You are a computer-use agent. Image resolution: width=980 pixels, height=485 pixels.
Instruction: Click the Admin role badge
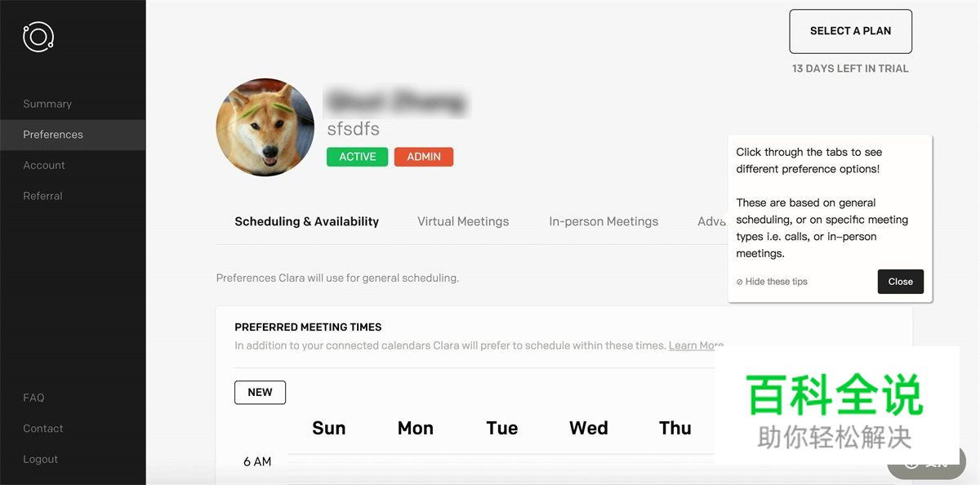coord(424,157)
